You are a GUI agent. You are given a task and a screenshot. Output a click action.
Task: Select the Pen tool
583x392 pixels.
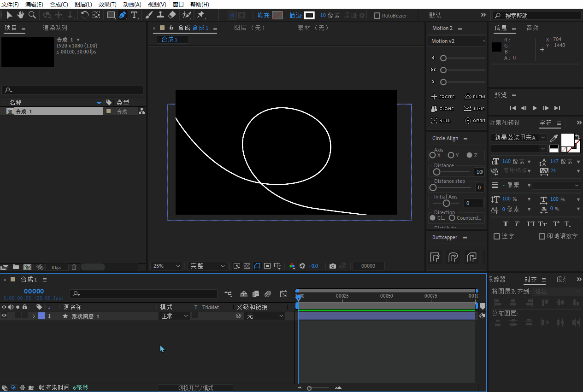click(x=123, y=15)
